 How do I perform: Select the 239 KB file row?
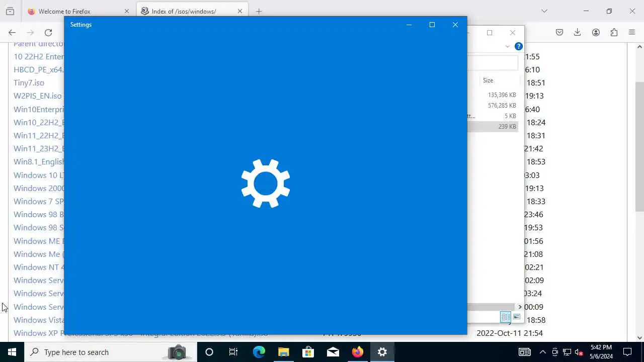(493, 127)
